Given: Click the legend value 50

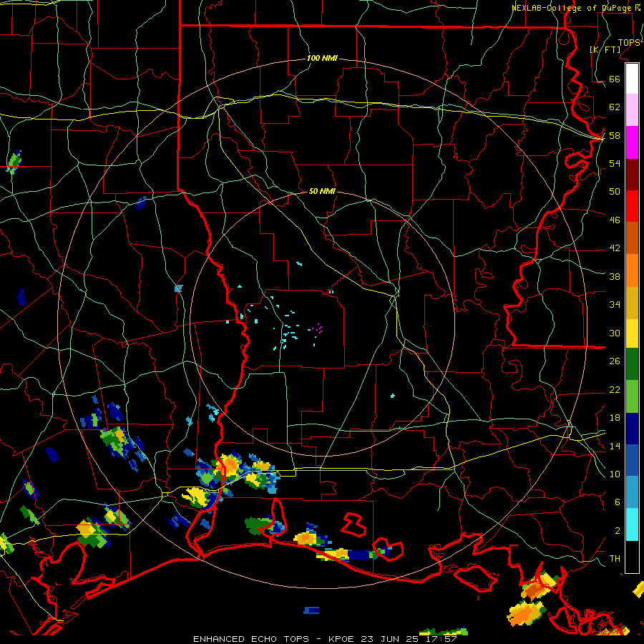Looking at the screenshot, I should pos(615,191).
